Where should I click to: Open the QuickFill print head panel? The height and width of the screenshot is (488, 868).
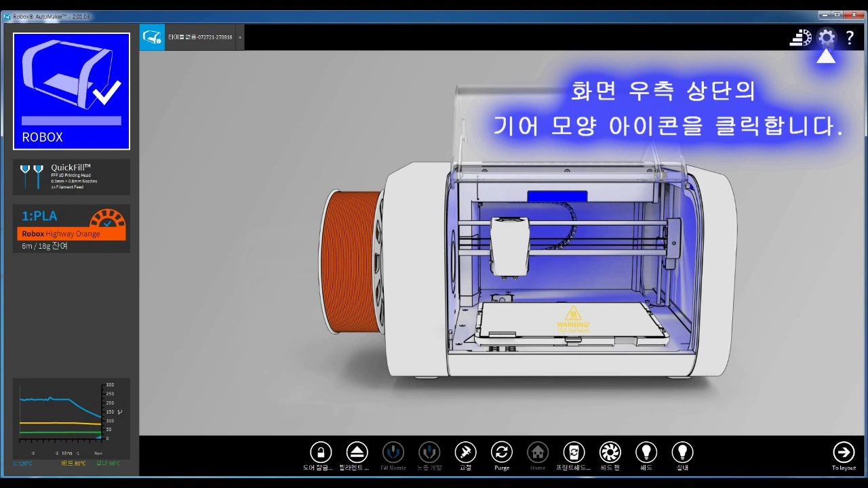point(71,177)
